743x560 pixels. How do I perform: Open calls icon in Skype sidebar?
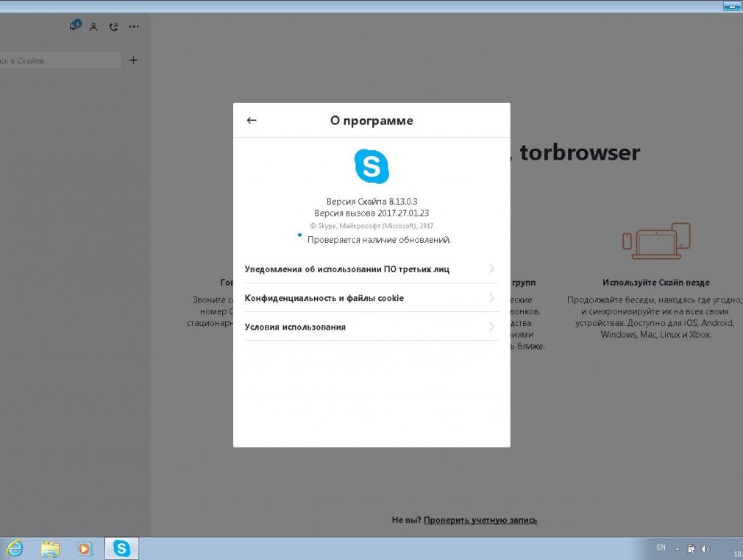[x=114, y=27]
